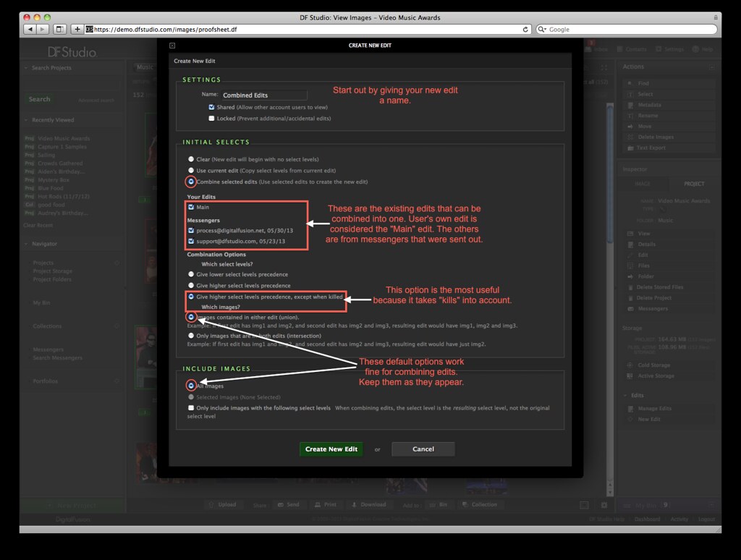Image resolution: width=741 pixels, height=560 pixels.
Task: Choose Delete Stored Files in the Inspector
Action: [659, 287]
